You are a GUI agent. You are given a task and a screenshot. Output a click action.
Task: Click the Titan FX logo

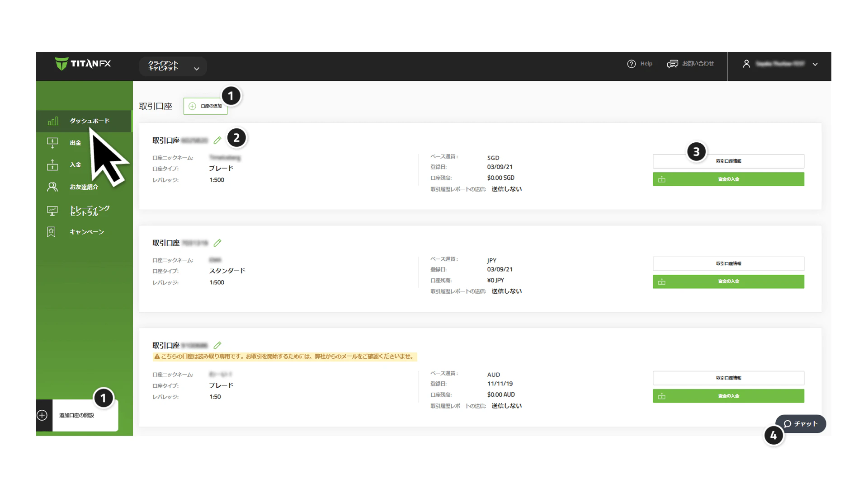(x=83, y=64)
